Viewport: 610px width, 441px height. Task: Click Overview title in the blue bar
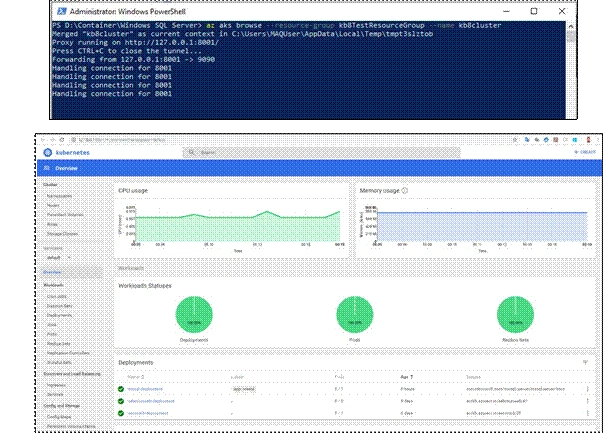click(66, 168)
